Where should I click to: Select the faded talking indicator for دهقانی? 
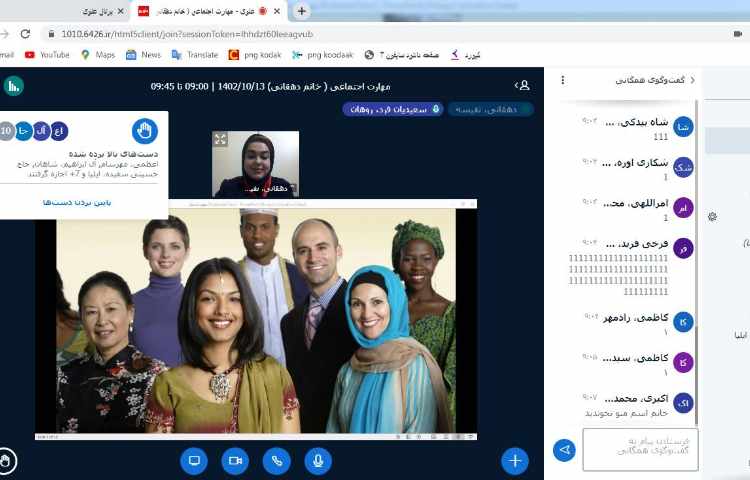pyautogui.click(x=491, y=109)
